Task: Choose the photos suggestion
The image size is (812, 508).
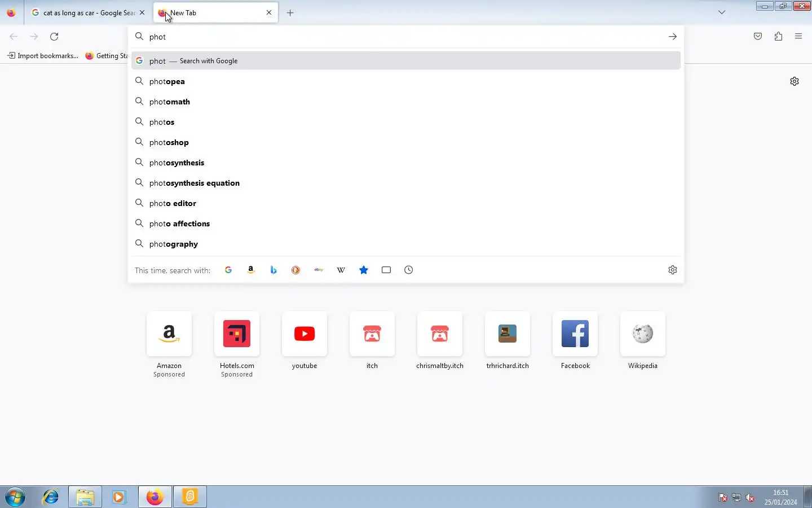Action: point(406,122)
